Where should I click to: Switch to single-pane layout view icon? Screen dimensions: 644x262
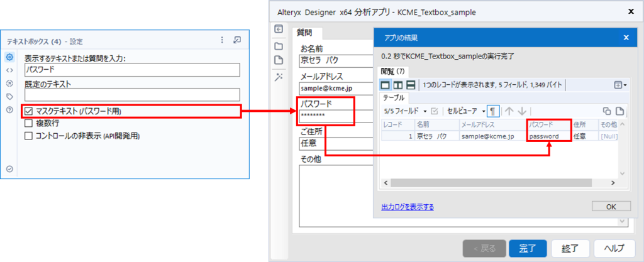point(386,85)
